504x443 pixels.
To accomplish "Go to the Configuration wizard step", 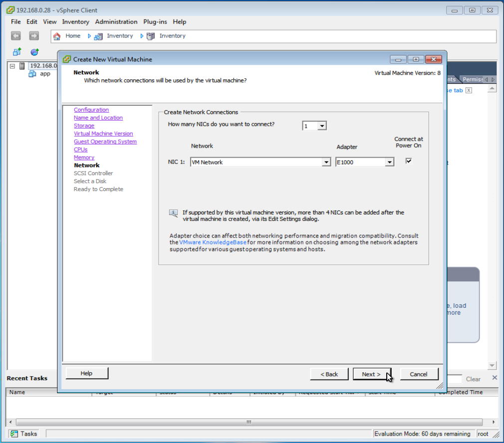I will click(91, 110).
